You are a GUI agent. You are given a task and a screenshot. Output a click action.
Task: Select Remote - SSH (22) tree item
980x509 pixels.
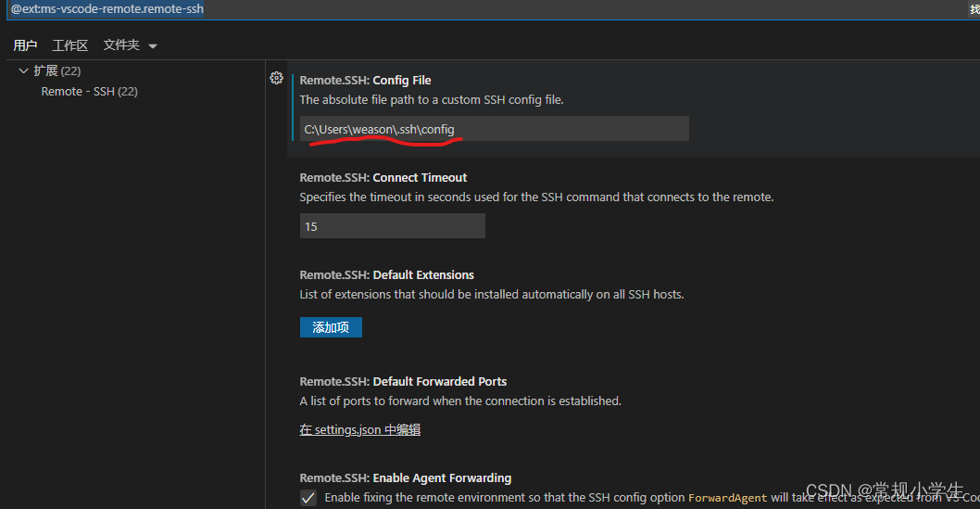pos(89,91)
